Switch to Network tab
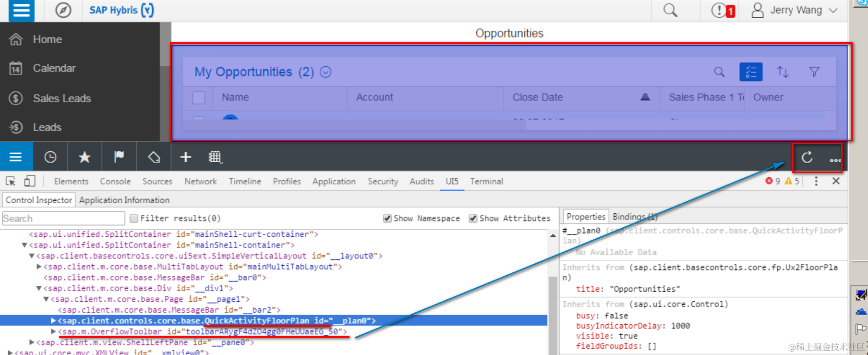Image resolution: width=868 pixels, height=355 pixels. 201,181
